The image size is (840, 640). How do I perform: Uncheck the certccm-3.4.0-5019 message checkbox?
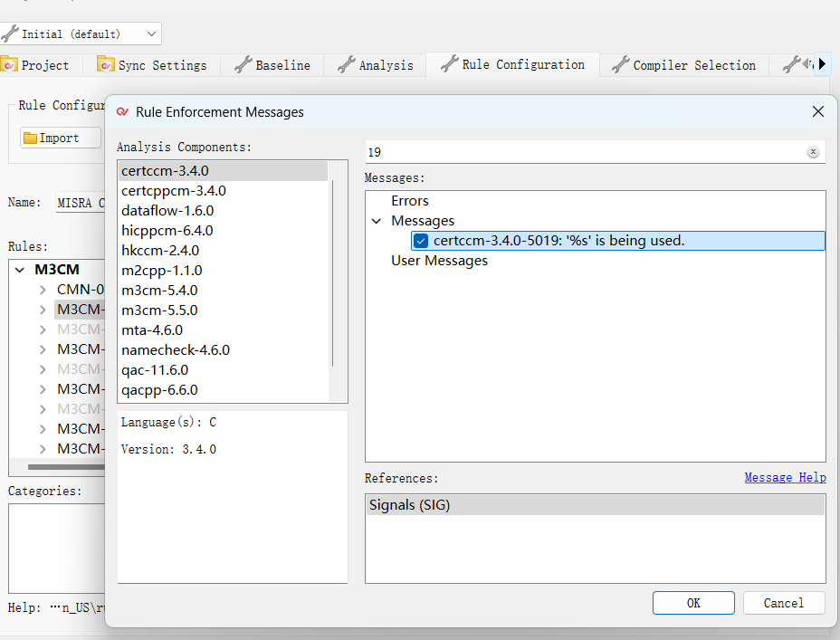pyautogui.click(x=421, y=241)
